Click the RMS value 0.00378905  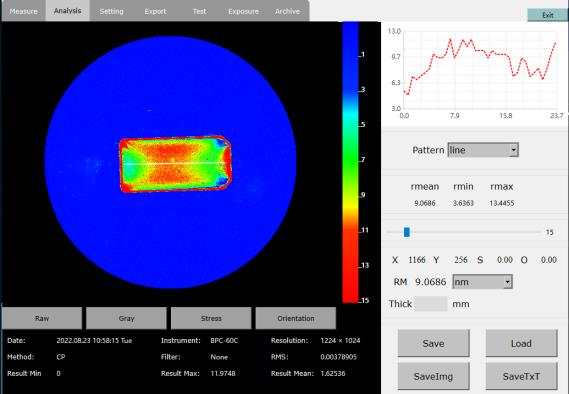click(x=339, y=357)
